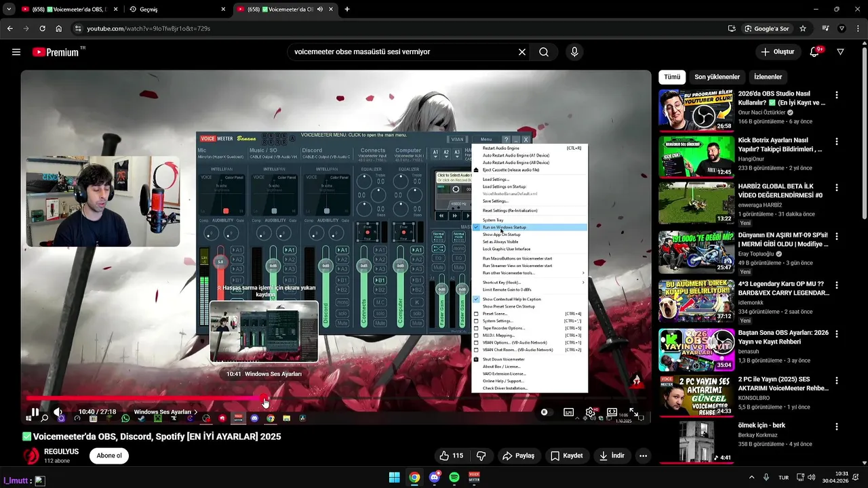This screenshot has width=868, height=488.
Task: View site information icon in address bar
Action: click(x=78, y=28)
